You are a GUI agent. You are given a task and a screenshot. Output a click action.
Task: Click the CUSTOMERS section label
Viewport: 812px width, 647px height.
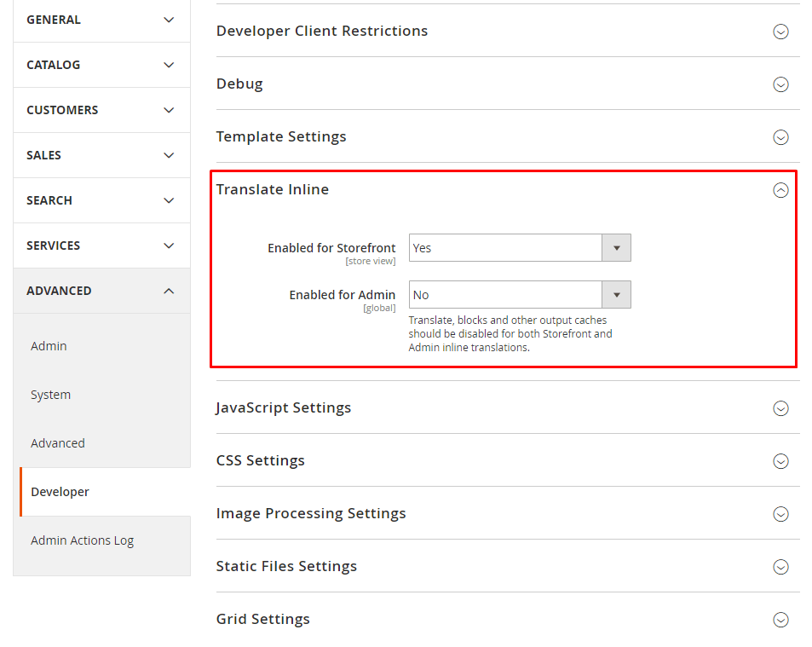pos(62,110)
